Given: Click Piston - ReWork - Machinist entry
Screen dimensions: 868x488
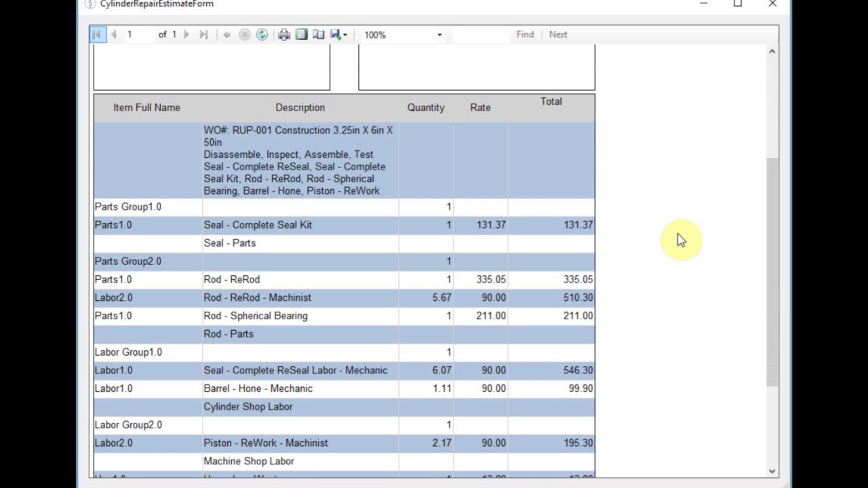Looking at the screenshot, I should click(x=265, y=443).
